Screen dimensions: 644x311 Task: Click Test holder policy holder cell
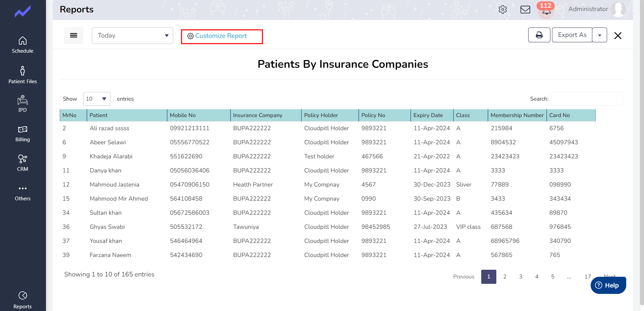click(x=319, y=156)
